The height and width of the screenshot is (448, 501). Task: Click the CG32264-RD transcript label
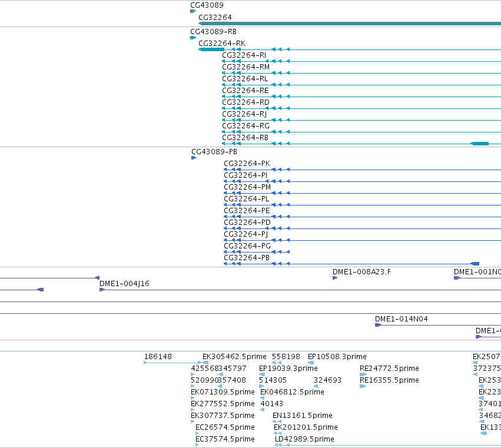(245, 102)
